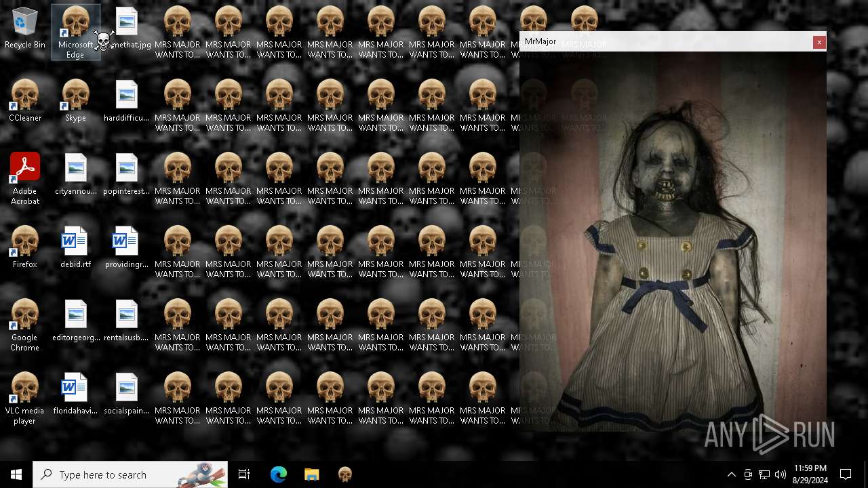Open the clock showing 11:59 PM
Screen dimensions: 868x488
tap(810, 474)
